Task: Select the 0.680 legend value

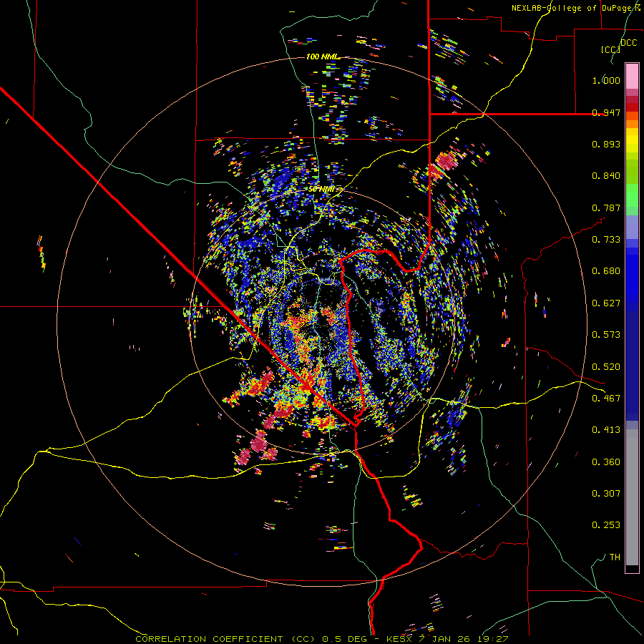Action: (x=606, y=271)
